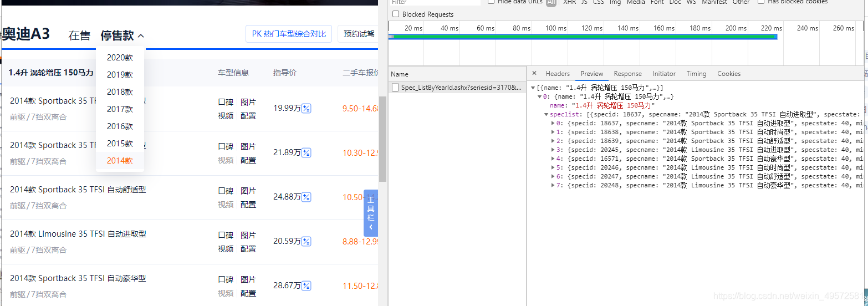Image resolution: width=868 pixels, height=306 pixels.
Task: Open price calculator icon next to 20.59万
Action: pos(306,241)
